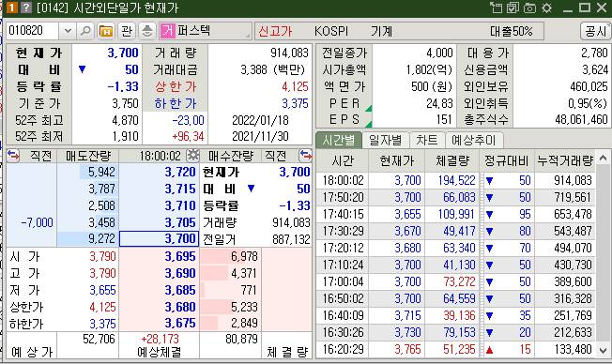Click the 누적거래량 column header
This screenshot has width=612, height=364.
[x=565, y=160]
